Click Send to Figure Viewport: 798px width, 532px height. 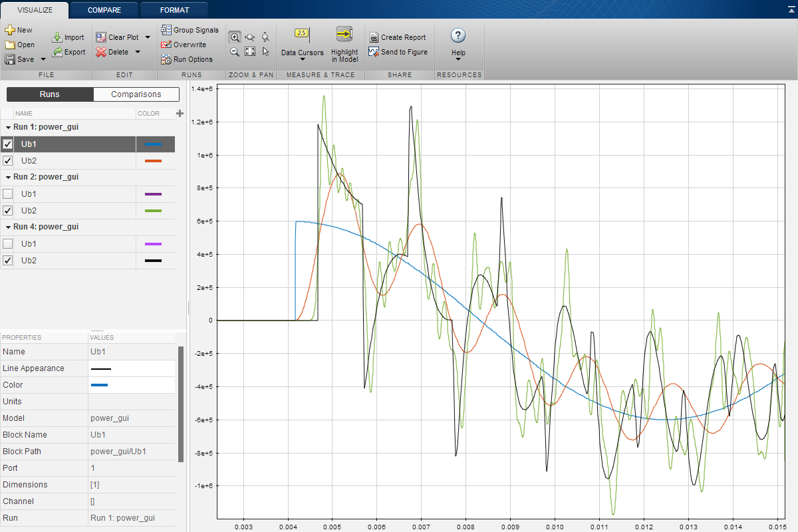coord(398,51)
